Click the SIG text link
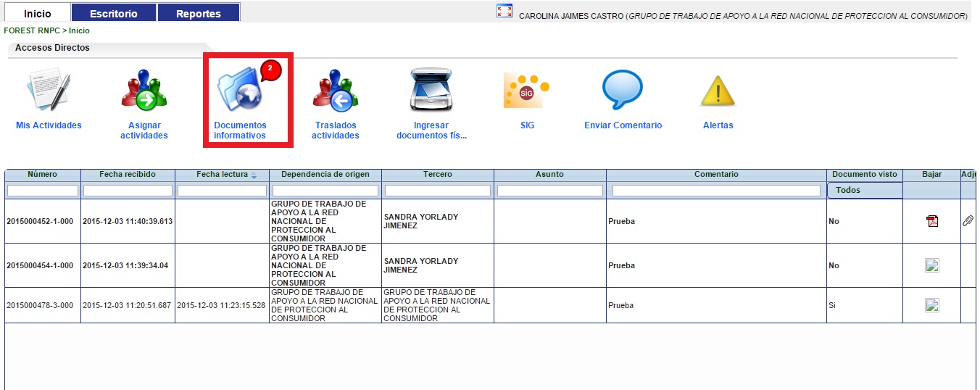The height and width of the screenshot is (390, 980). click(x=527, y=125)
